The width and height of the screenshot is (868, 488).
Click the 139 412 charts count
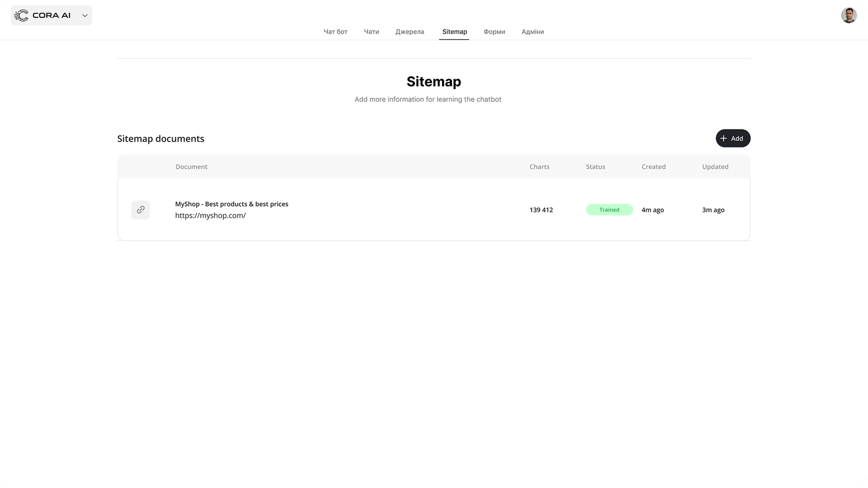(541, 210)
